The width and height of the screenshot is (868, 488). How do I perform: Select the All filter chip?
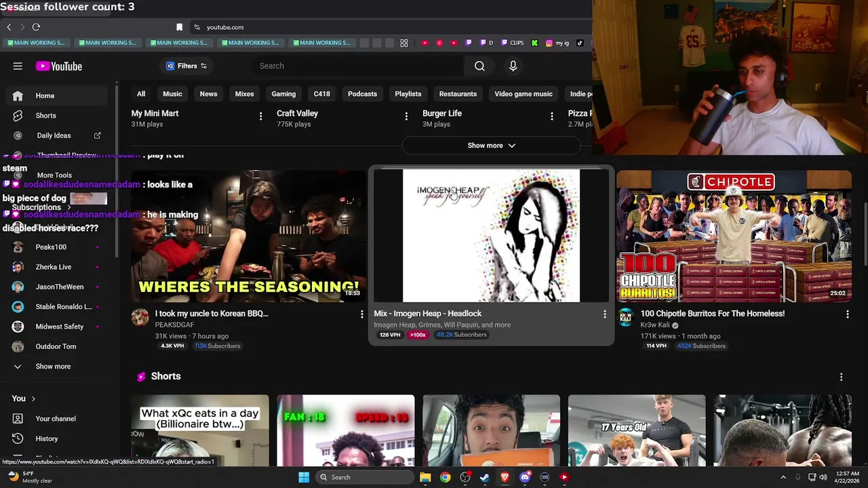click(x=141, y=94)
